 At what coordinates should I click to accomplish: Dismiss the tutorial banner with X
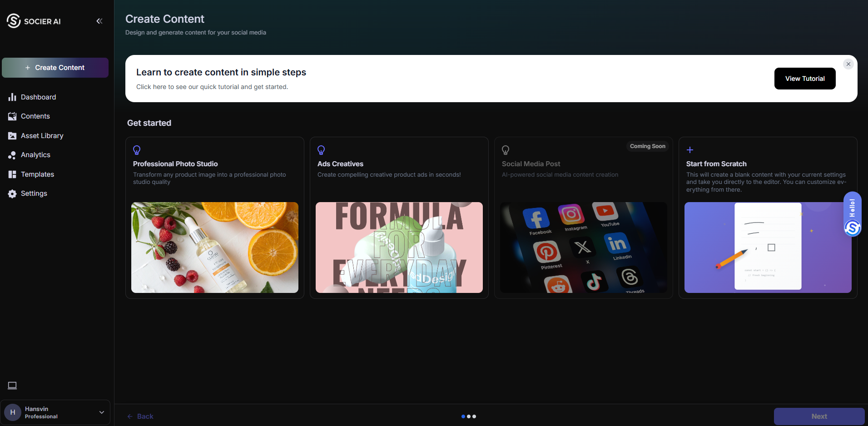tap(848, 64)
